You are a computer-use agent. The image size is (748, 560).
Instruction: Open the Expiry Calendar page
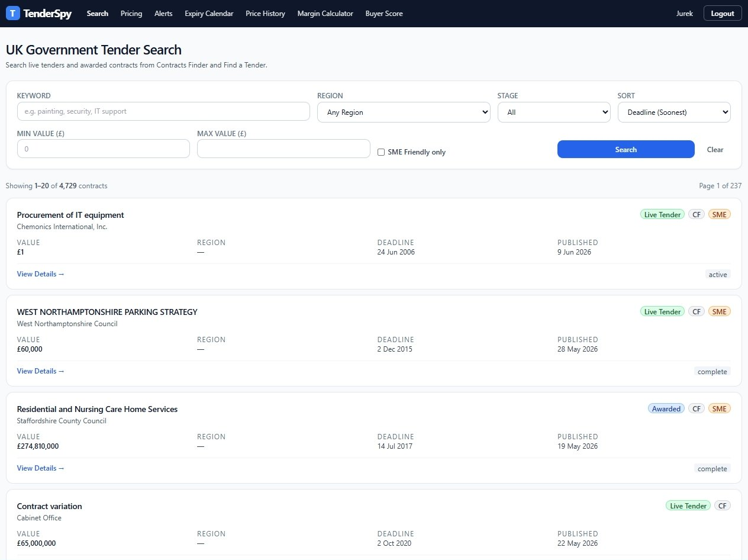pyautogui.click(x=209, y=13)
